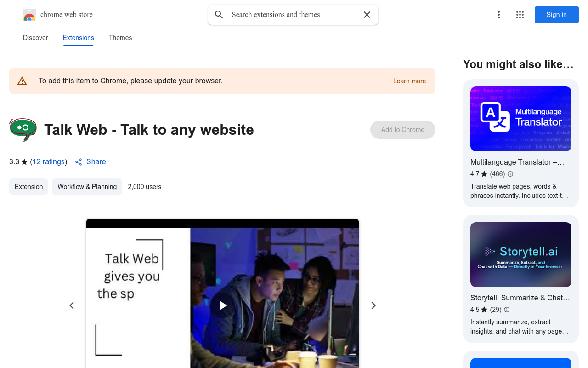The width and height of the screenshot is (588, 368).
Task: Play the Talk Web promo video
Action: point(222,305)
